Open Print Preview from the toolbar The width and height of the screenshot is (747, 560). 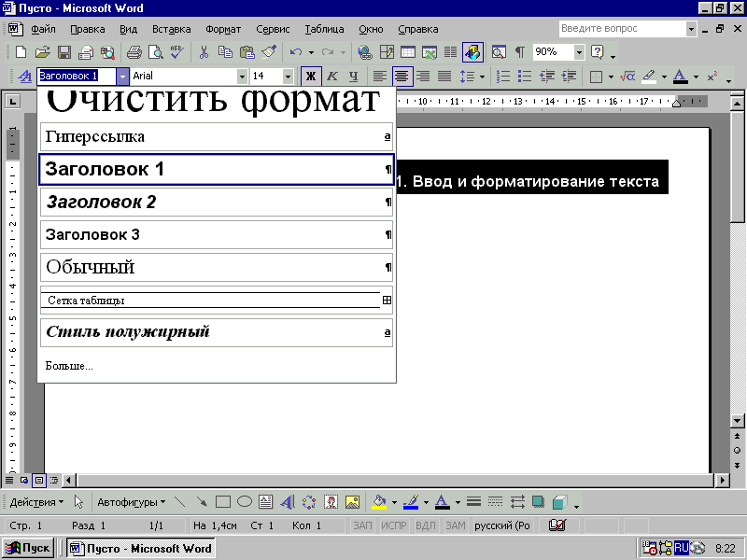coord(156,52)
